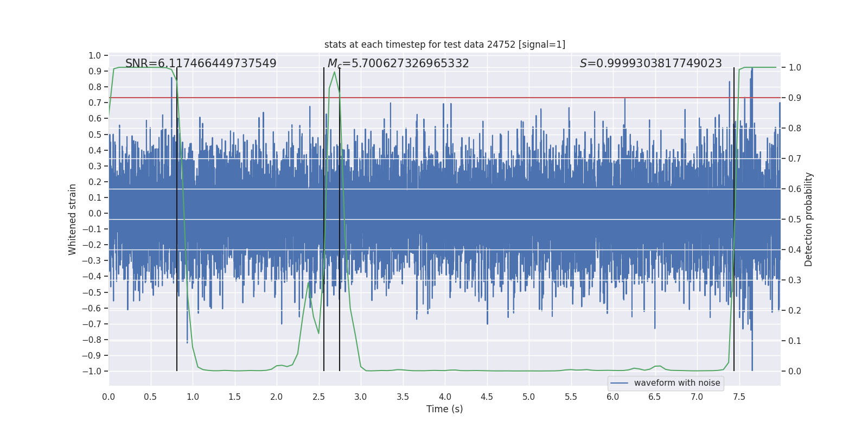Click tick −0.5 on the Whitened strain axis

point(92,292)
